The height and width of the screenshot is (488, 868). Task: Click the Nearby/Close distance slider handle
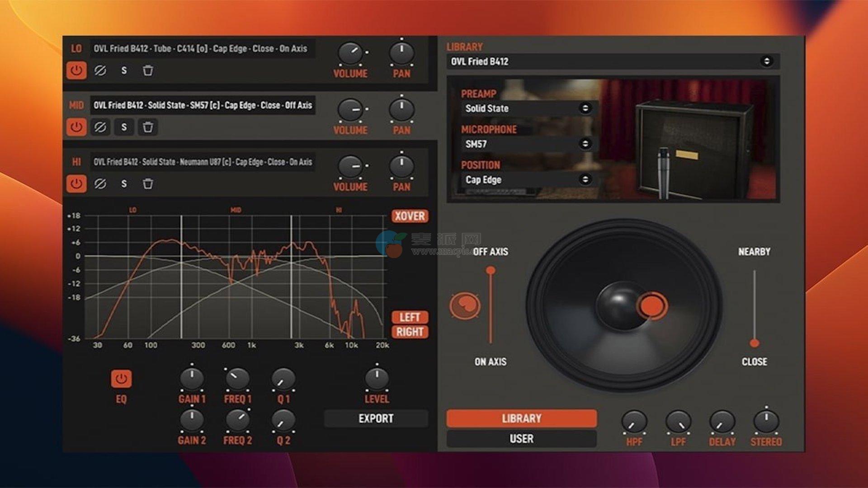754,343
